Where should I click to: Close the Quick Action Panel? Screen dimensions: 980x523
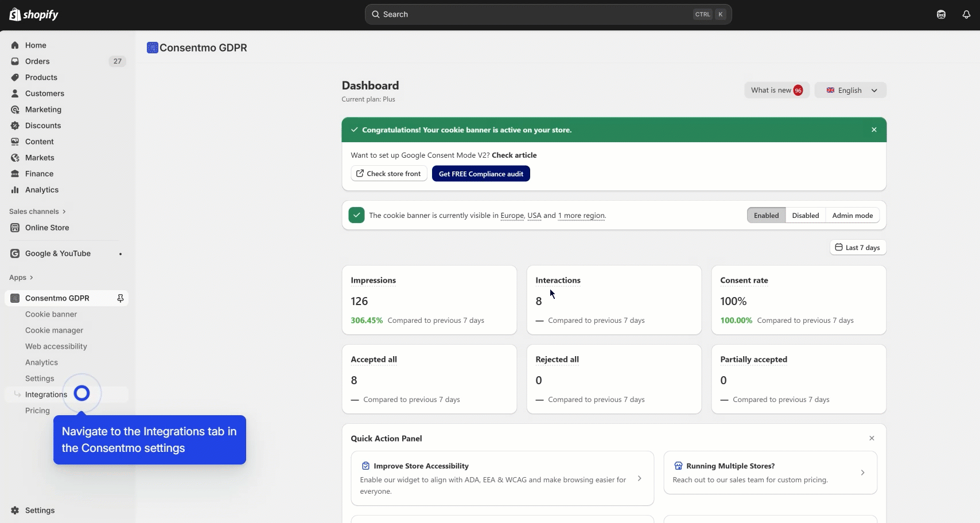pyautogui.click(x=872, y=438)
